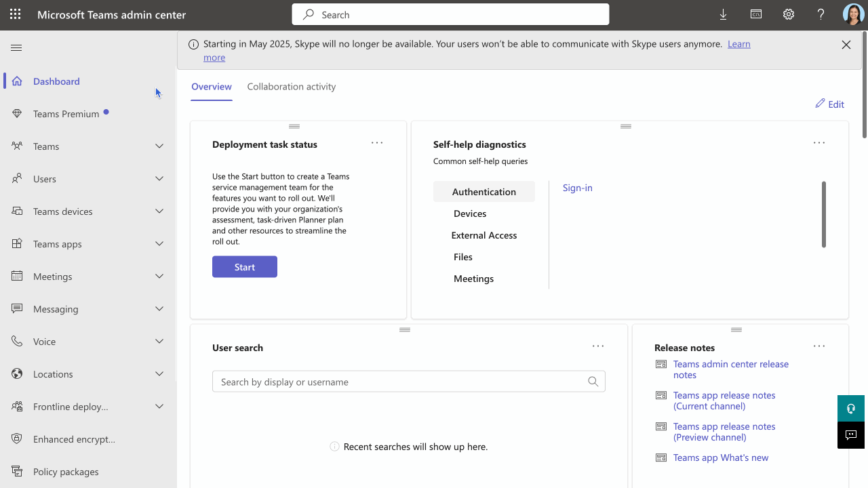Click the main page vertical scrollbar
The image size is (868, 488).
pos(865,85)
